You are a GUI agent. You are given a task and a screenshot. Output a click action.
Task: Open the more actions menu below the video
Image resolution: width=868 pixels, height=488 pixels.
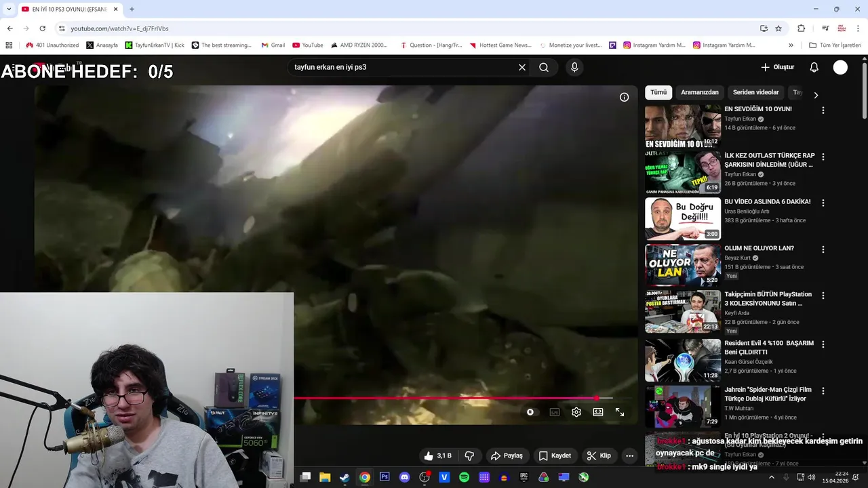(630, 456)
